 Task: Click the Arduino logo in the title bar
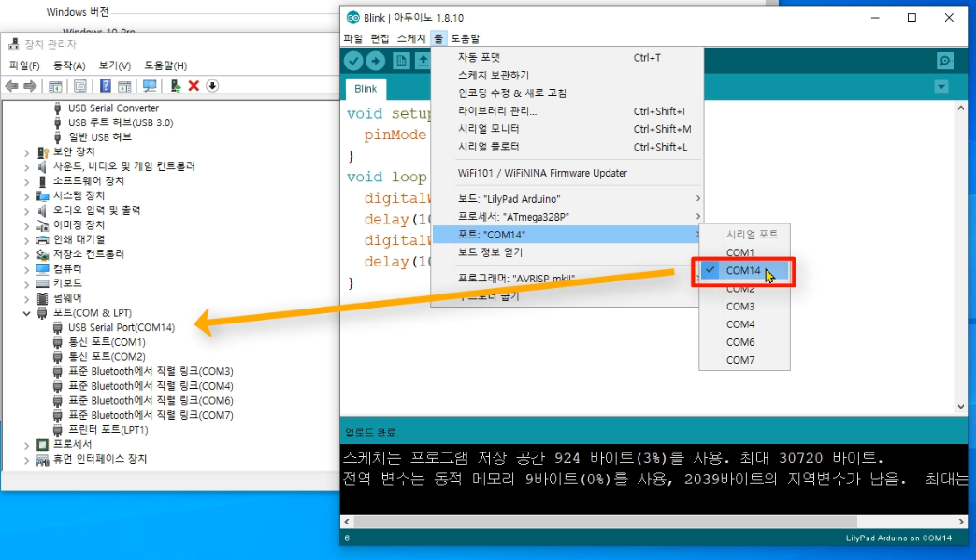353,18
